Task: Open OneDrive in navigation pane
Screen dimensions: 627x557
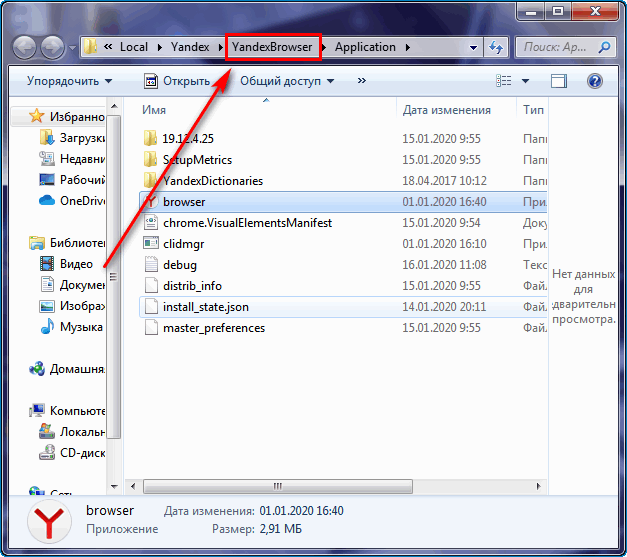Action: (x=72, y=201)
